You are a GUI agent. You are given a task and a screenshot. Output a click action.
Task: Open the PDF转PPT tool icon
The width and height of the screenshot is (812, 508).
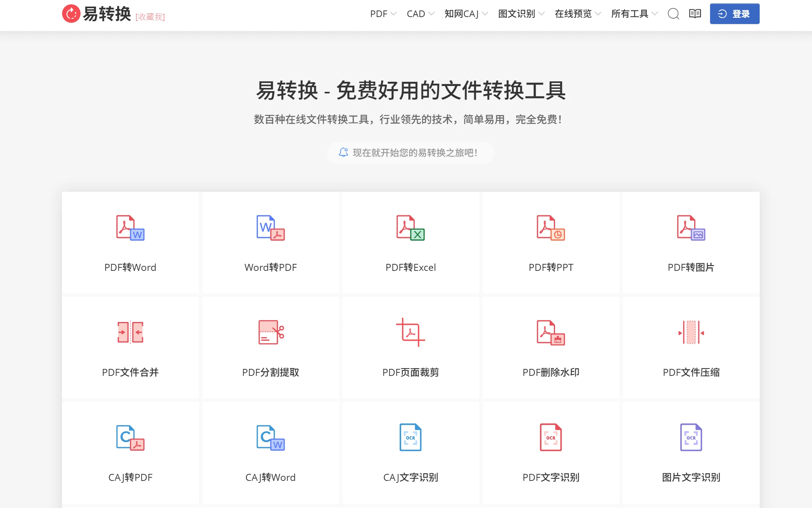[551, 228]
